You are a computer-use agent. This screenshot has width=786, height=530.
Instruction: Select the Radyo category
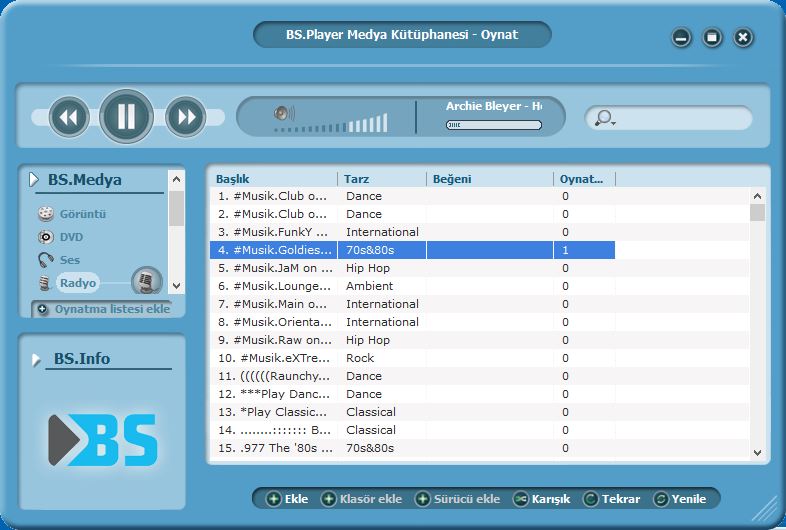[x=78, y=283]
